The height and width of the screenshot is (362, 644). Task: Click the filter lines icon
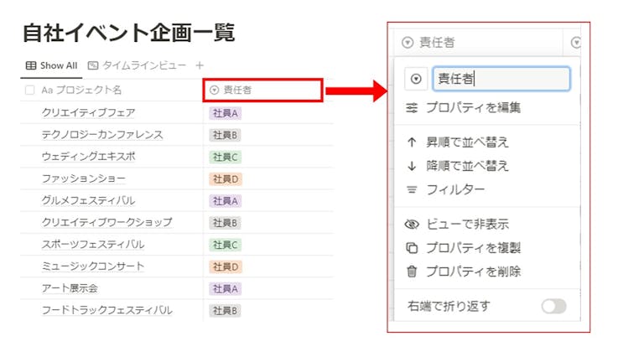pyautogui.click(x=412, y=189)
